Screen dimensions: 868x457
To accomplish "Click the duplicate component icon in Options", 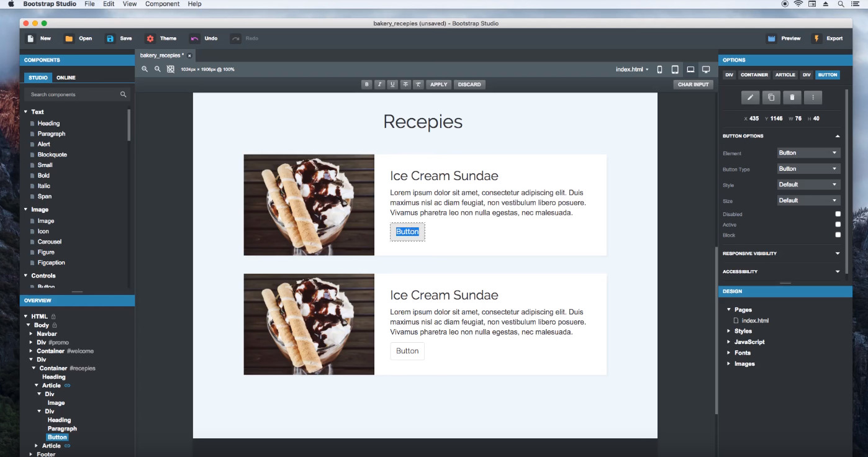I will tap(771, 97).
